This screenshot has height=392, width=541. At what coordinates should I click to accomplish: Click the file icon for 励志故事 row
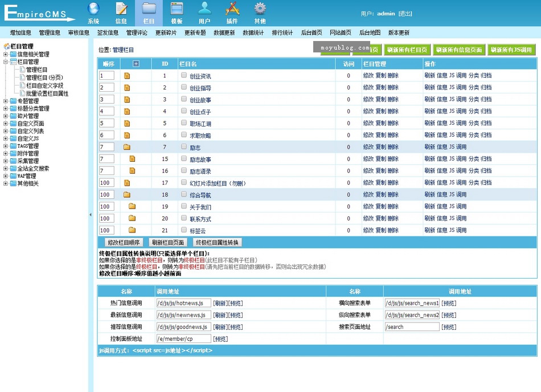[x=132, y=159]
